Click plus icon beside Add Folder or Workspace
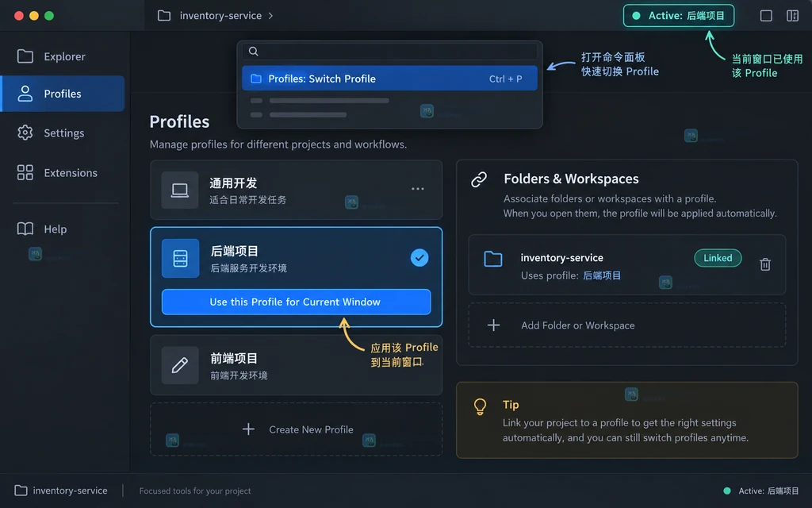This screenshot has height=508, width=812. click(493, 325)
